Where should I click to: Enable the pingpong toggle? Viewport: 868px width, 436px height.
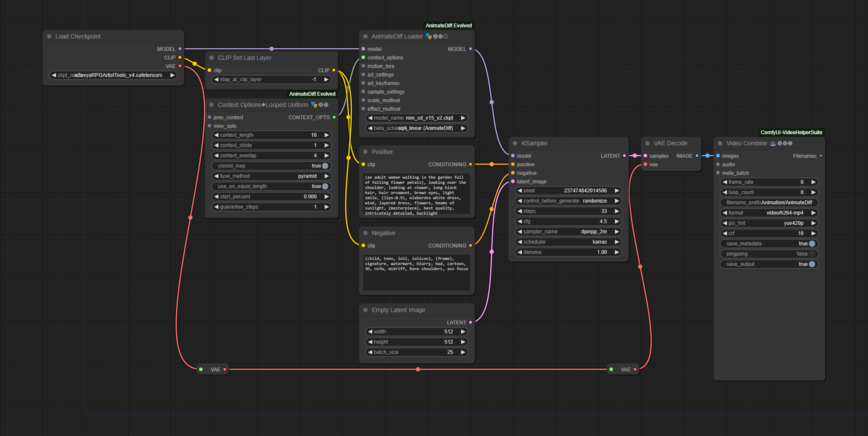click(x=812, y=254)
